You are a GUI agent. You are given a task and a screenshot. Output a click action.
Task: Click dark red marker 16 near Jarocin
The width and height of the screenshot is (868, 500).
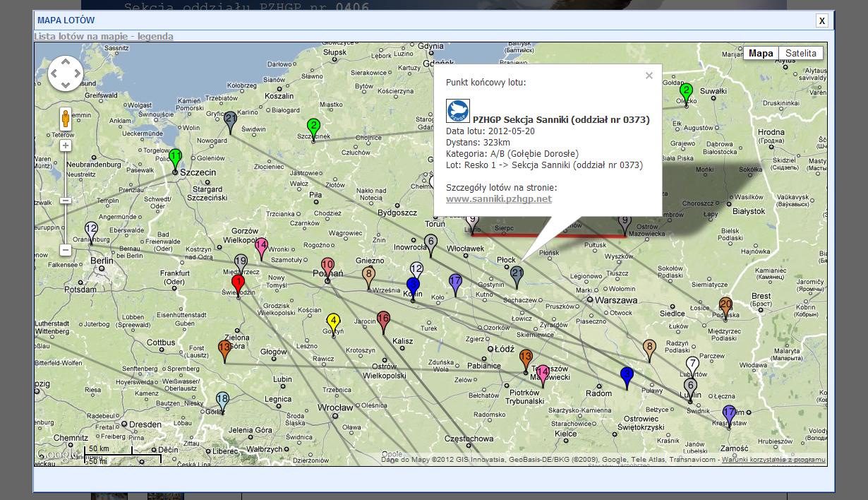tap(383, 320)
